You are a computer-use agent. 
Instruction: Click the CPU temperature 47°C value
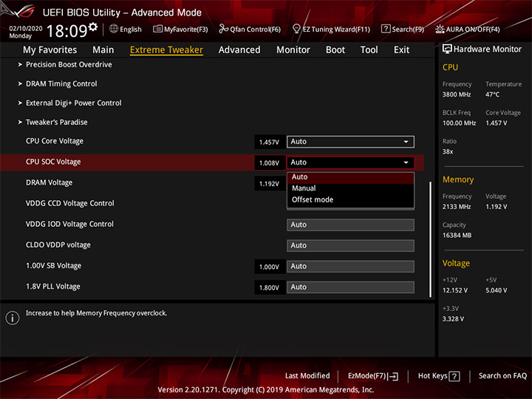[x=492, y=95]
